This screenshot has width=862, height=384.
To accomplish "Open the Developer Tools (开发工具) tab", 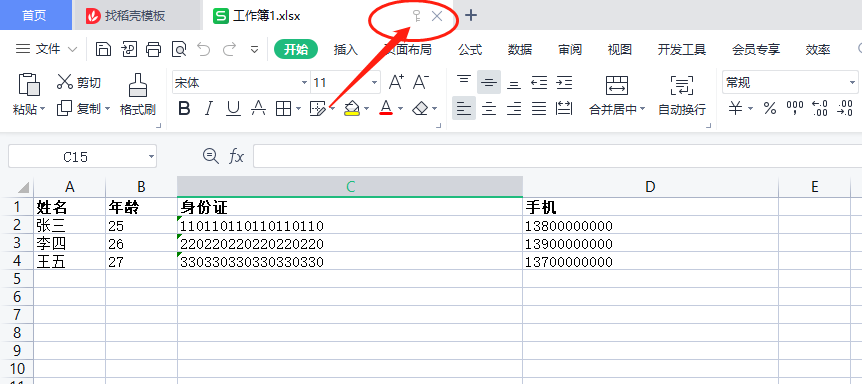I will coord(682,49).
